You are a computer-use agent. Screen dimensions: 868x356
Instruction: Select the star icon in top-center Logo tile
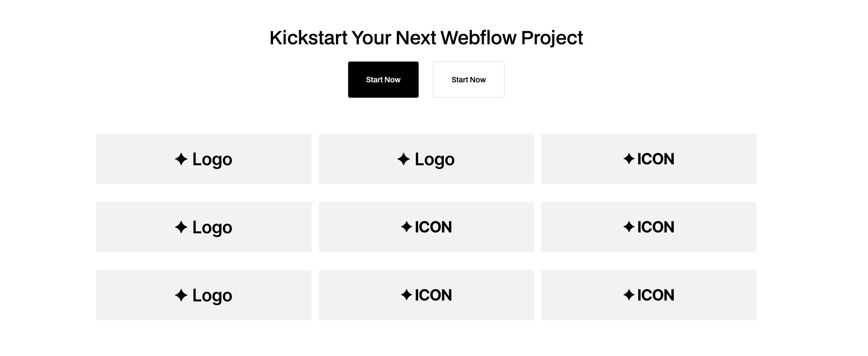[x=404, y=159]
